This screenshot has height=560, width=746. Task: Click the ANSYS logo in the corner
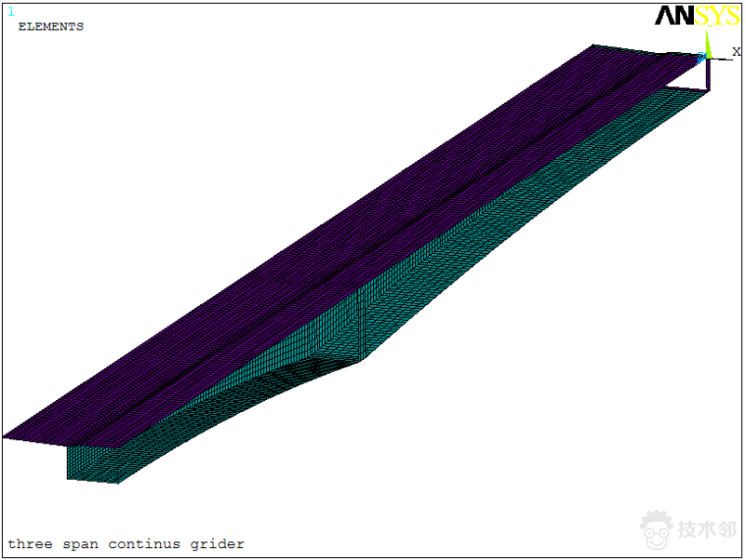[697, 16]
